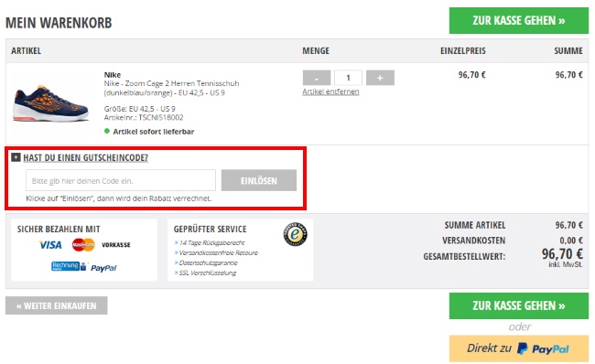Image resolution: width=595 pixels, height=364 pixels.
Task: Click the Nike brand name text
Action: 113,75
